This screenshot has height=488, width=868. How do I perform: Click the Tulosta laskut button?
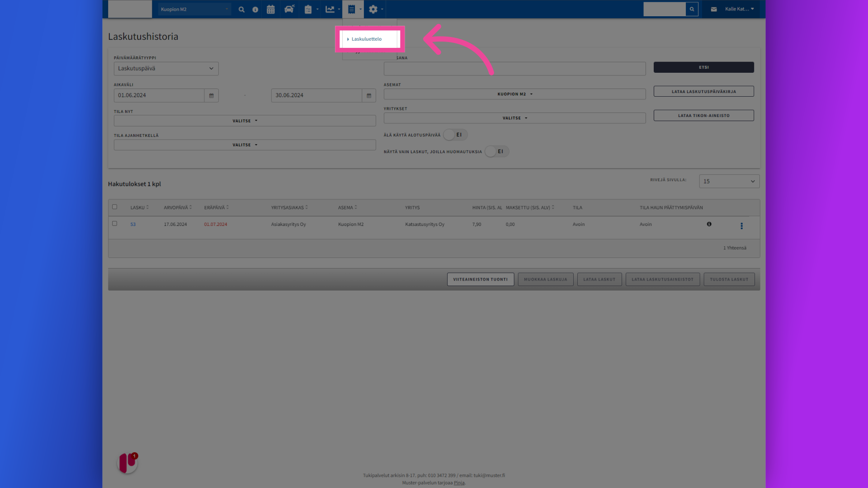coord(729,280)
